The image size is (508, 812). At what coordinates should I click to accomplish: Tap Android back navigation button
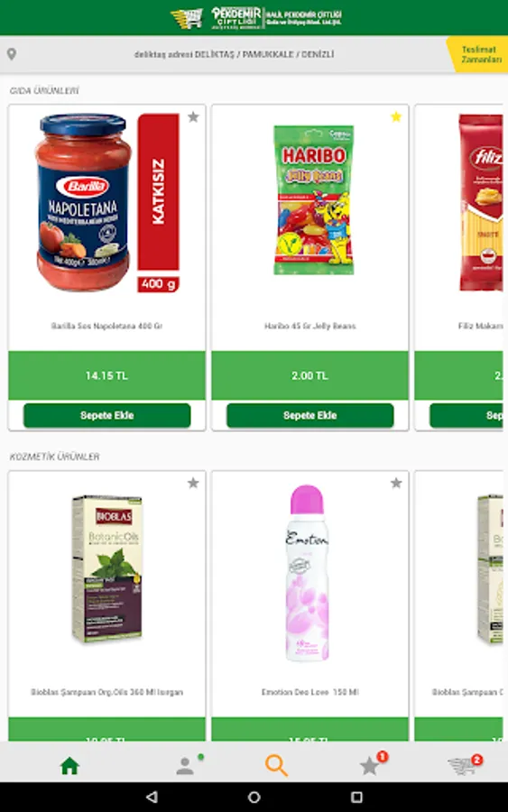[x=152, y=797]
